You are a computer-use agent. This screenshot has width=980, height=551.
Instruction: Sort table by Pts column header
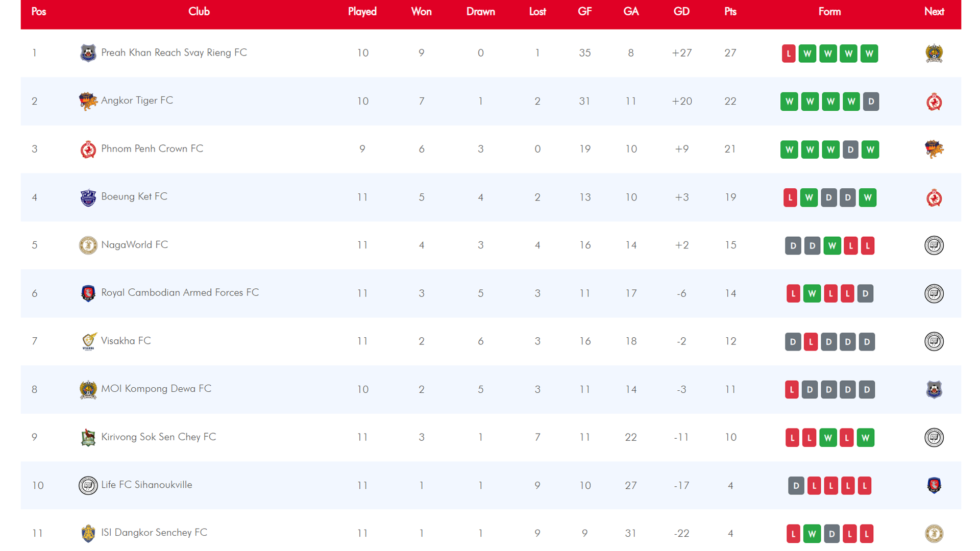[730, 12]
